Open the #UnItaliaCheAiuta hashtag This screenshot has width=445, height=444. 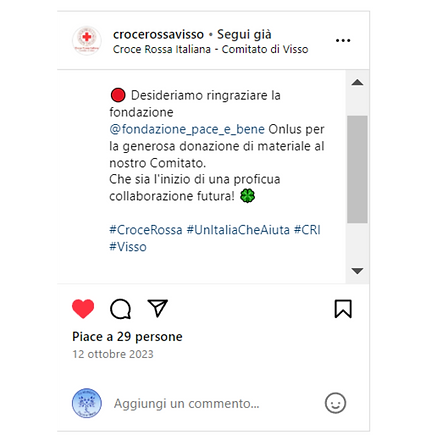(238, 230)
